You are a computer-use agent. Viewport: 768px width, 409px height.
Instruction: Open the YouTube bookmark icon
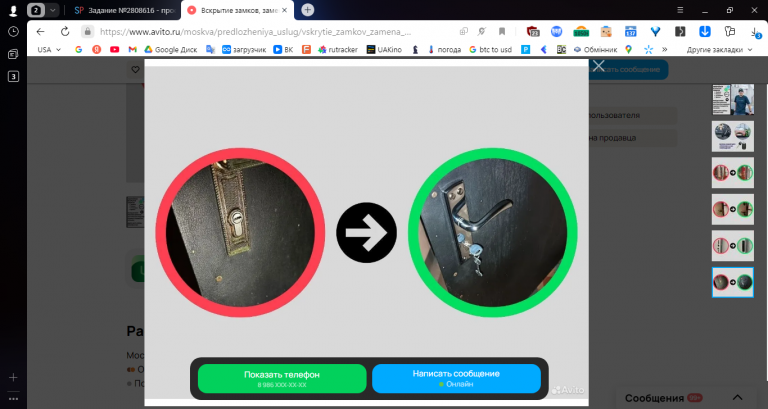pos(115,49)
